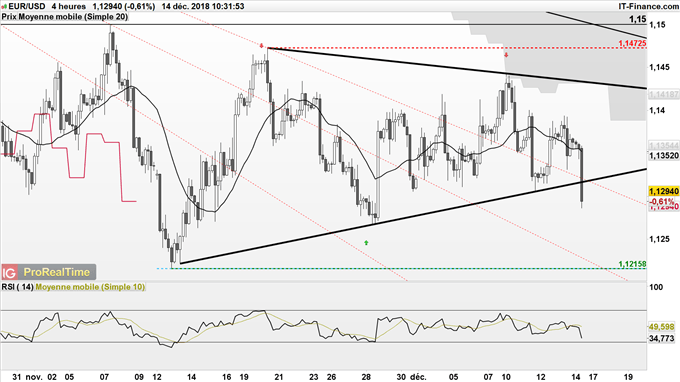680x382 pixels.
Task: Click the date '14 déc. 2018 10:31:53'
Action: pos(203,6)
